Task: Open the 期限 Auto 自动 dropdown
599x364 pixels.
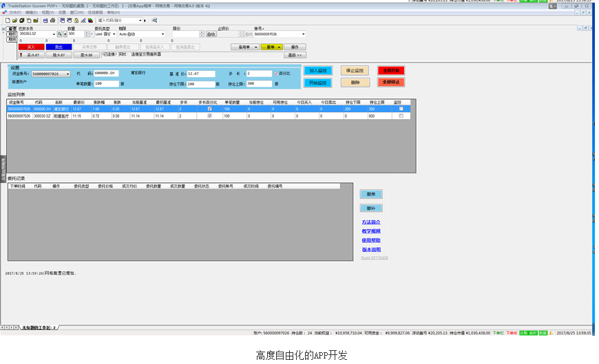Action: (x=163, y=34)
